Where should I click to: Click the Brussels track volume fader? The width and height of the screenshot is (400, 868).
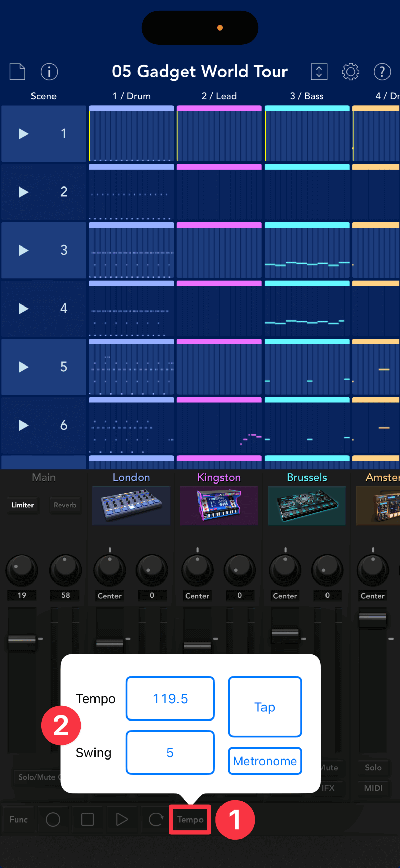click(285, 633)
